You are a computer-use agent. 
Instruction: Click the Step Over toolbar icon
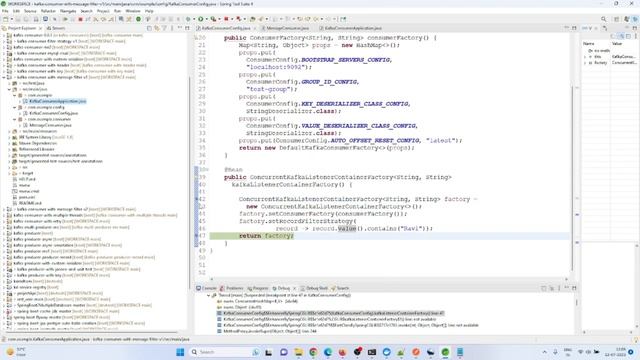coord(103,19)
